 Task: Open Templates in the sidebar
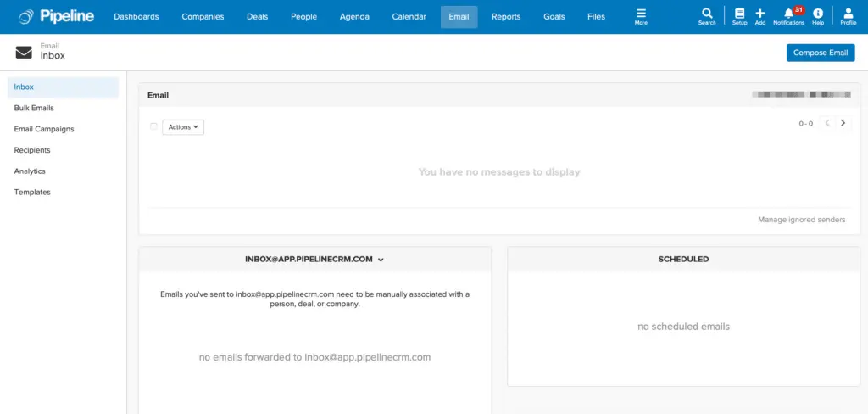tap(32, 193)
